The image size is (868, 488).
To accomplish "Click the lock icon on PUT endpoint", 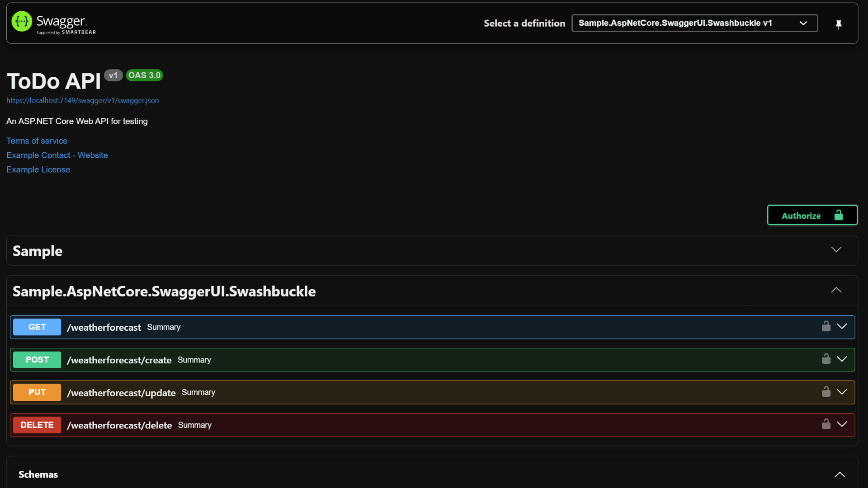I will coord(826,391).
